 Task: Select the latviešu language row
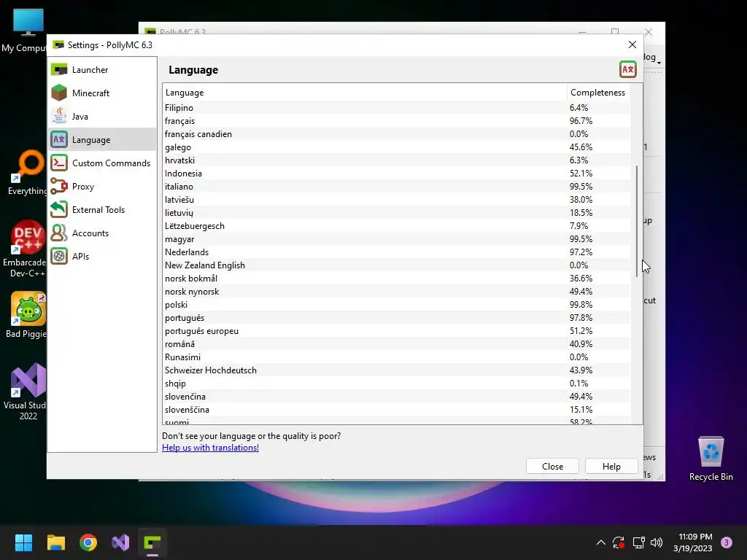(397, 200)
